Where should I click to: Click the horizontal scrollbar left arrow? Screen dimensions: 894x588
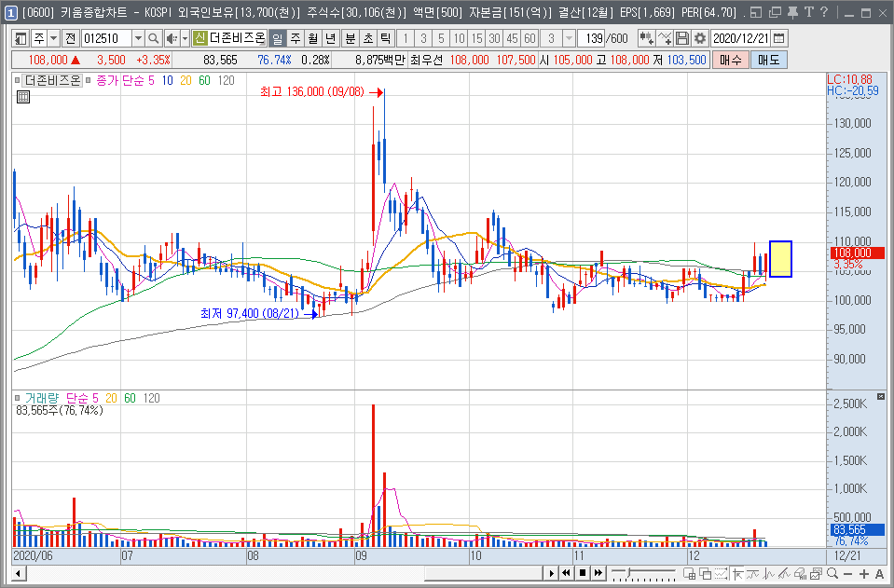tap(19, 573)
